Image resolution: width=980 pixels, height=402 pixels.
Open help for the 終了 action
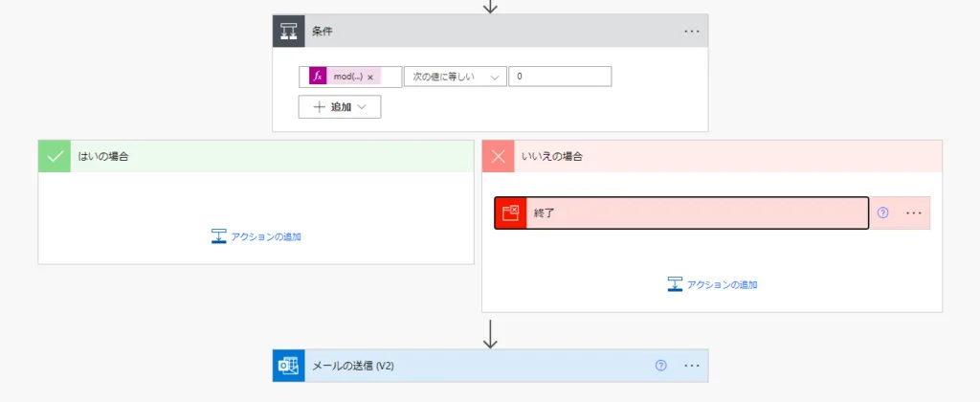coord(882,212)
